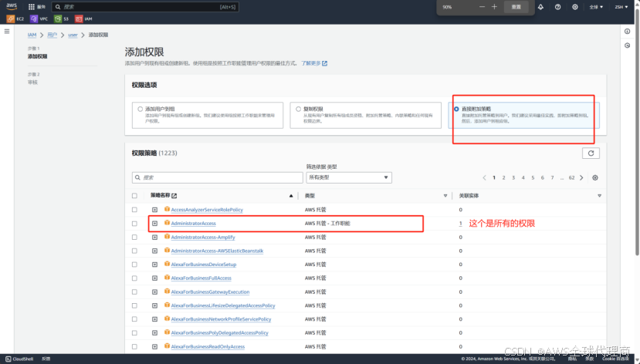This screenshot has height=364, width=640.
Task: Sort by the type column arrow
Action: [x=445, y=196]
